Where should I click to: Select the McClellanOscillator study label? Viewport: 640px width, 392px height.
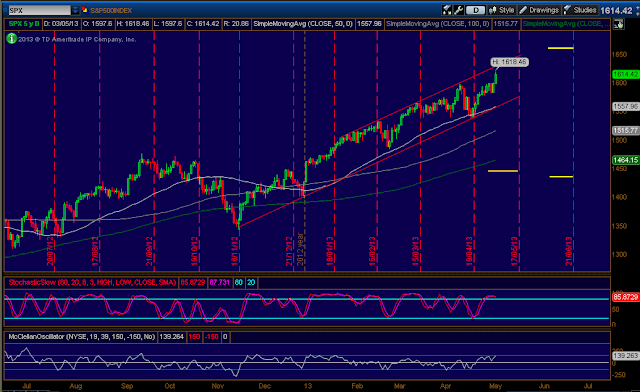click(x=82, y=337)
